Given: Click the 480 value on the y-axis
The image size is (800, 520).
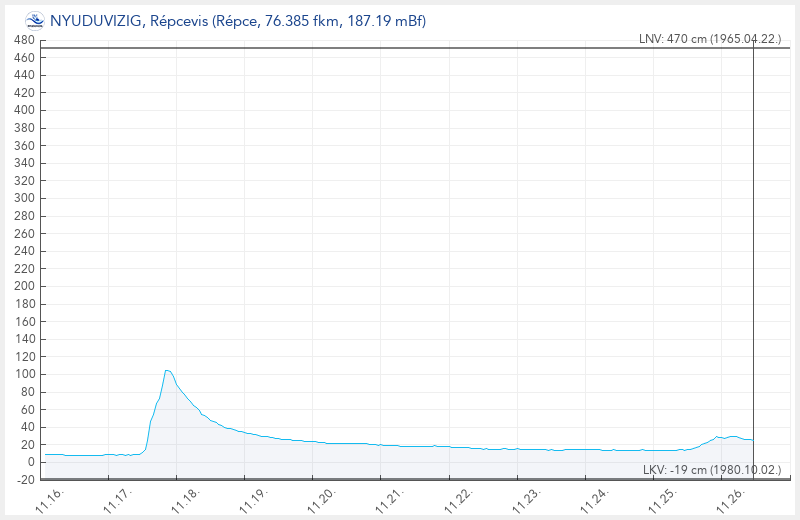Looking at the screenshot, I should click(x=24, y=40).
